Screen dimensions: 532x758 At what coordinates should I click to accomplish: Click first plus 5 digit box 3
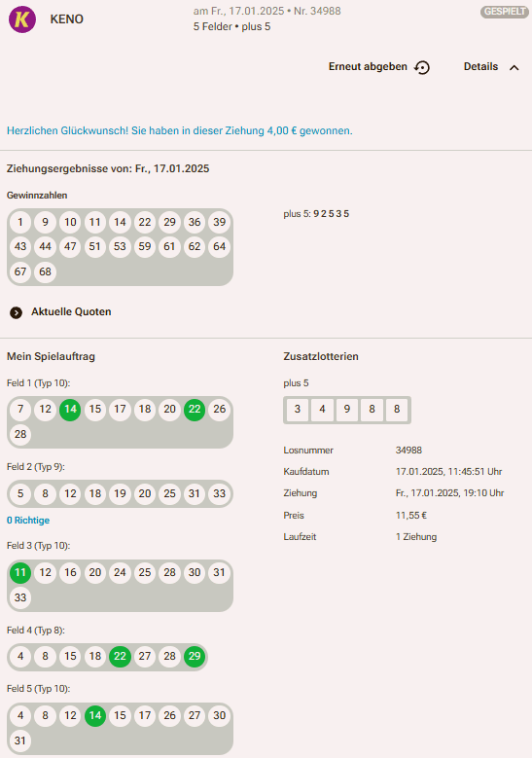pos(298,410)
